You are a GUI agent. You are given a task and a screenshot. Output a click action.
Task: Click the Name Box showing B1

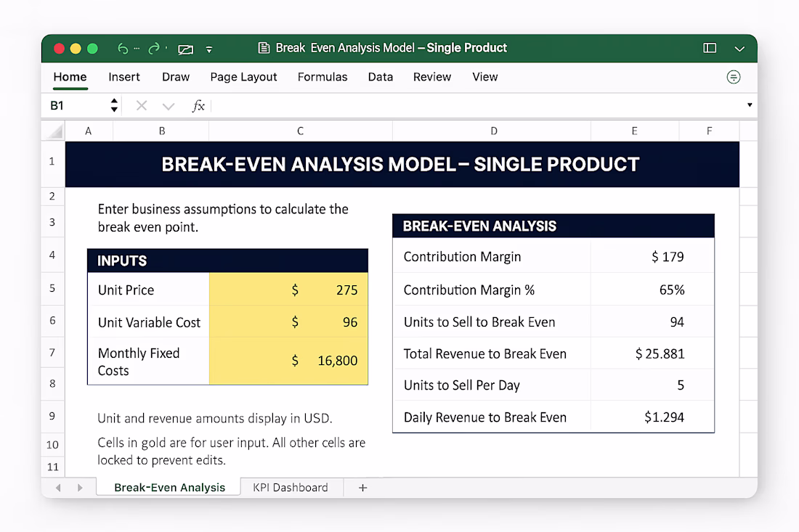(76, 105)
